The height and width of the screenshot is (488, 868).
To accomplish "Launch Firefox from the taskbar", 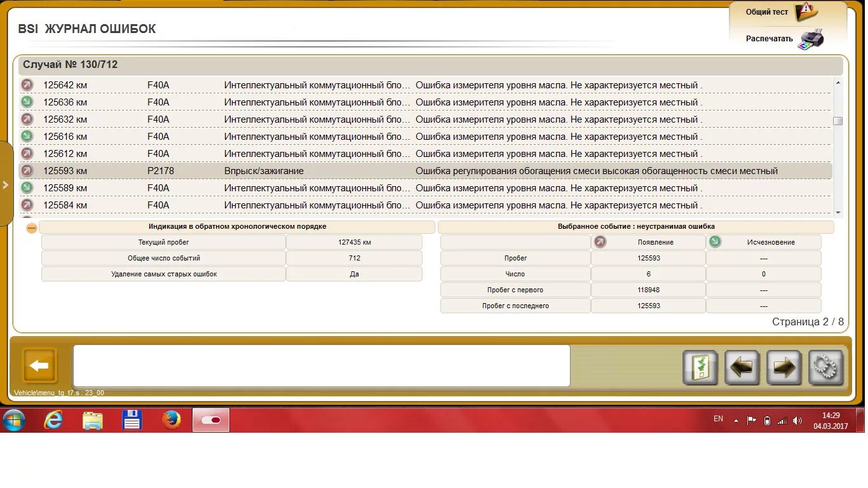I will coord(172,420).
